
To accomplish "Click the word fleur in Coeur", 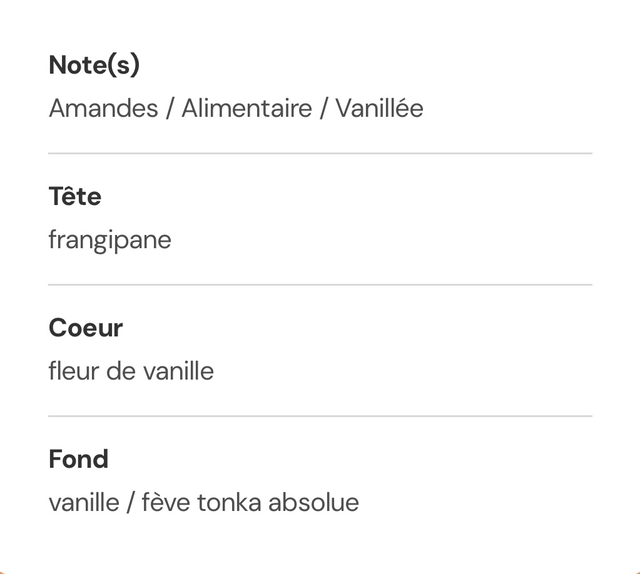I will point(73,371).
